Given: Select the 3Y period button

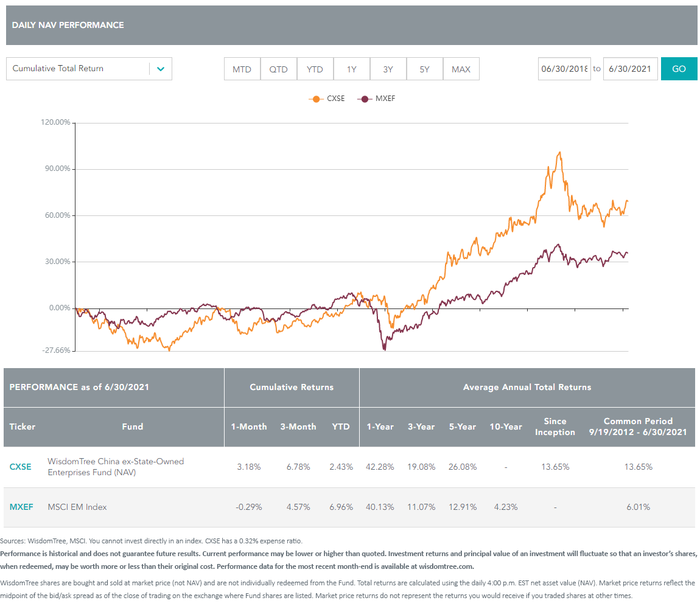Looking at the screenshot, I should coord(388,69).
